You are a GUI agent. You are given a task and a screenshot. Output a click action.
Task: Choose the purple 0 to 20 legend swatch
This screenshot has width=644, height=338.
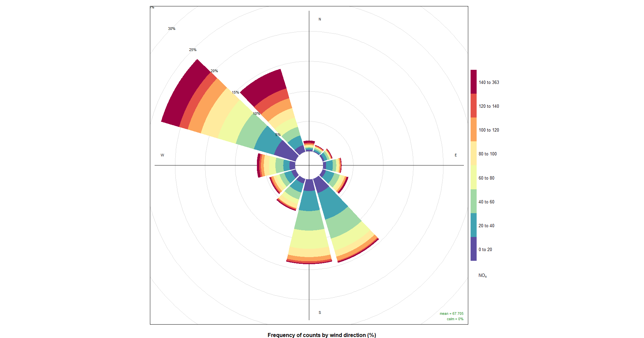[473, 249]
